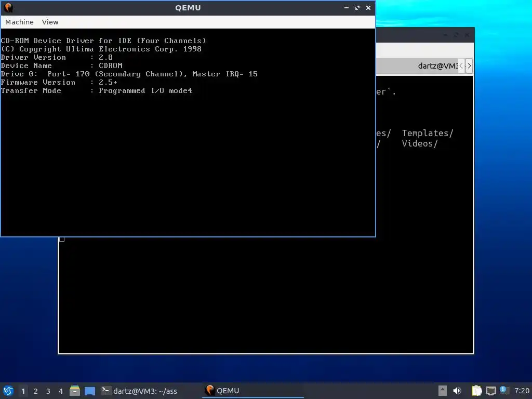
Task: Click 'Firmware Version : 2.5+' line
Action: [x=59, y=82]
